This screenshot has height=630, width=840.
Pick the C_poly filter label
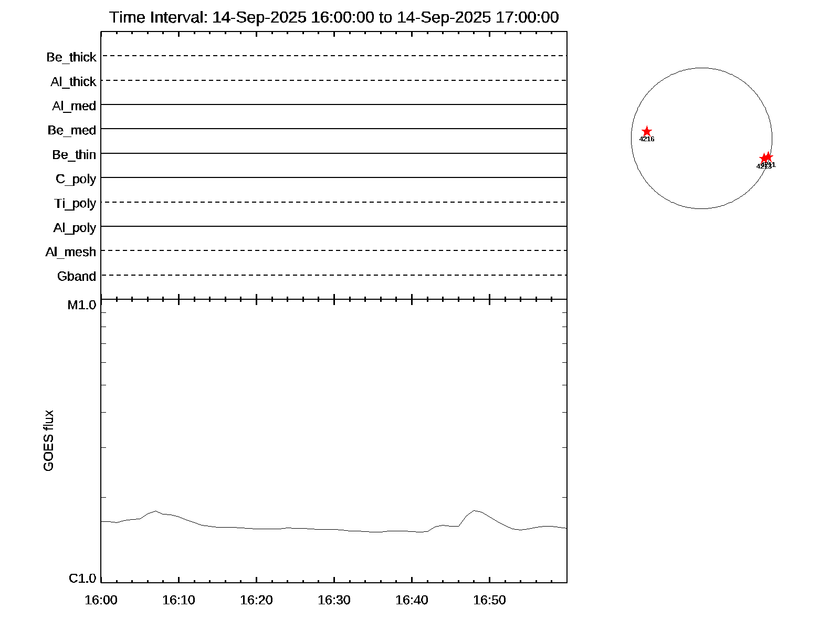coord(76,179)
